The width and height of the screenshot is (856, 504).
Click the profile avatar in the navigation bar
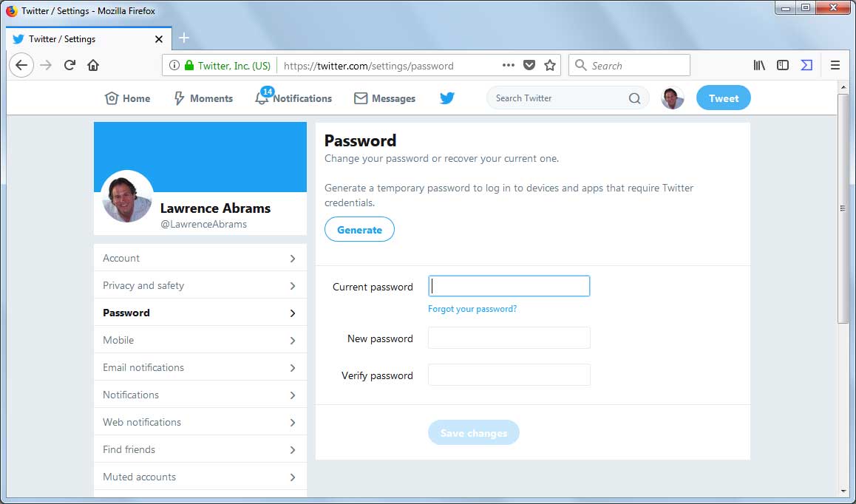[x=672, y=98]
